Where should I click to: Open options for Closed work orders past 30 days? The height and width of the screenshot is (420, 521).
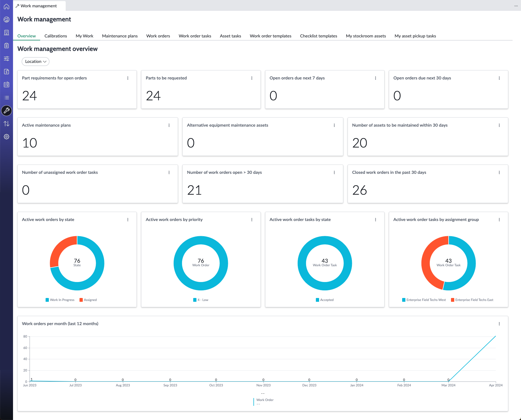pos(499,172)
